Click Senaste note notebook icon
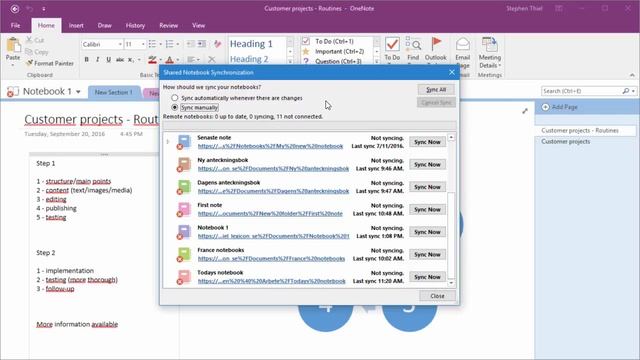Image resolution: width=640 pixels, height=360 pixels. 184,142
